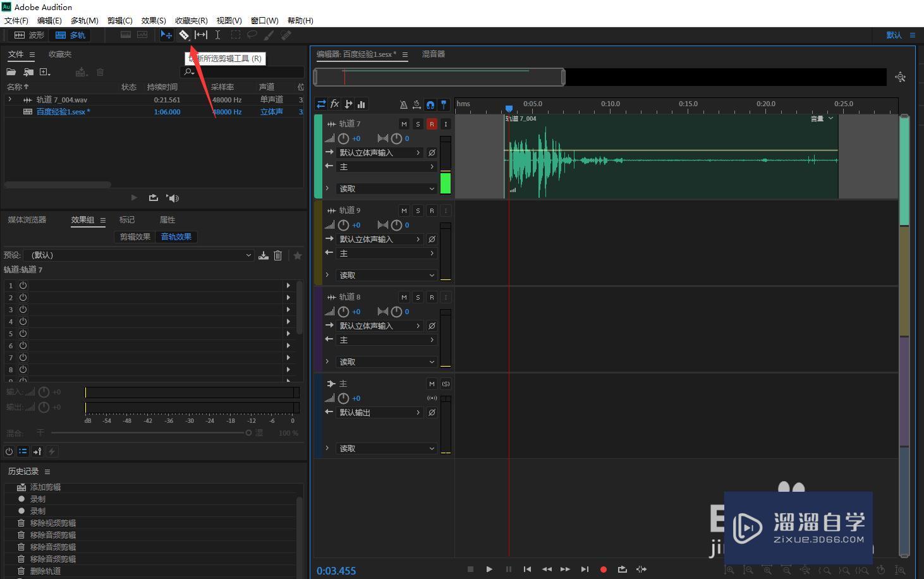Solo 轨道 7 with the S button
This screenshot has height=579, width=924.
click(418, 124)
